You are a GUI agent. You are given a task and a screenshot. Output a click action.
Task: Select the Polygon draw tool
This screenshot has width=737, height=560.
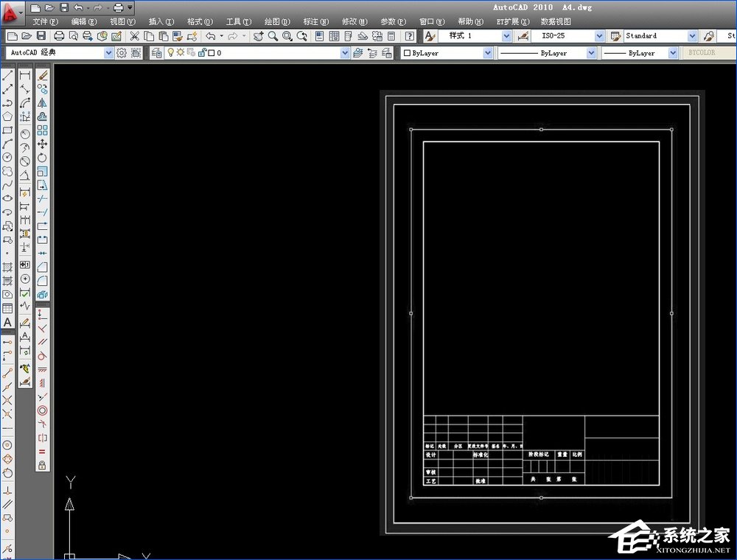[x=7, y=116]
